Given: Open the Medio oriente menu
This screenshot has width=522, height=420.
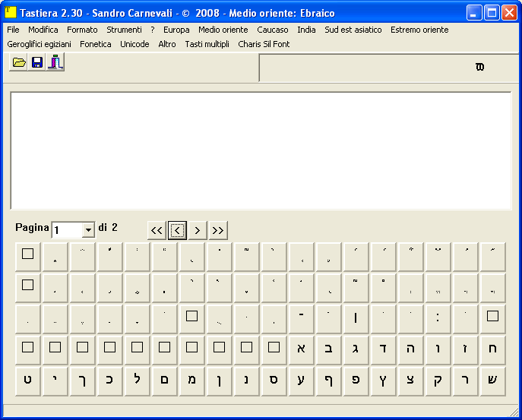Looking at the screenshot, I should coord(223,30).
